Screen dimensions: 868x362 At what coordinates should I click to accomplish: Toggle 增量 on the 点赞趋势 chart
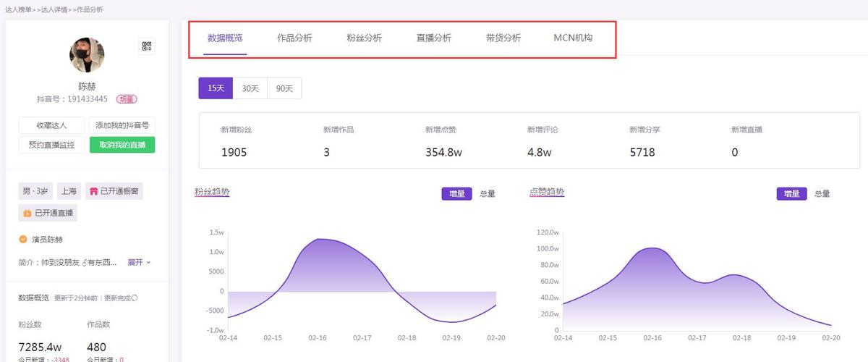(791, 194)
